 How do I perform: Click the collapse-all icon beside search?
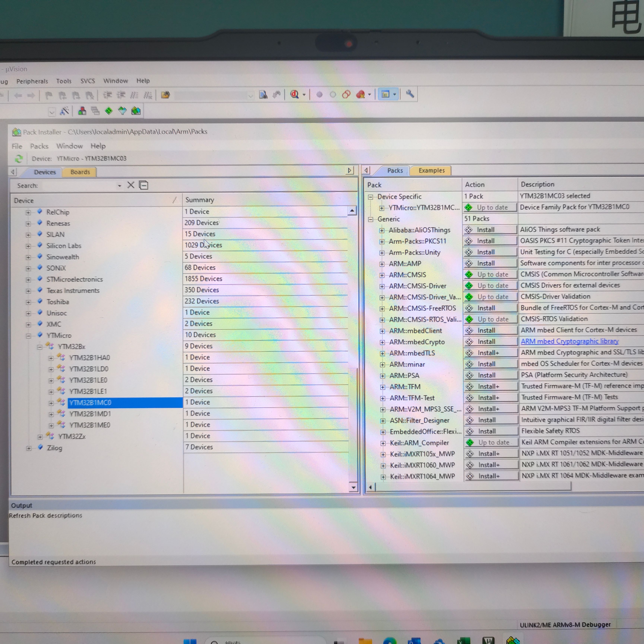click(x=144, y=185)
